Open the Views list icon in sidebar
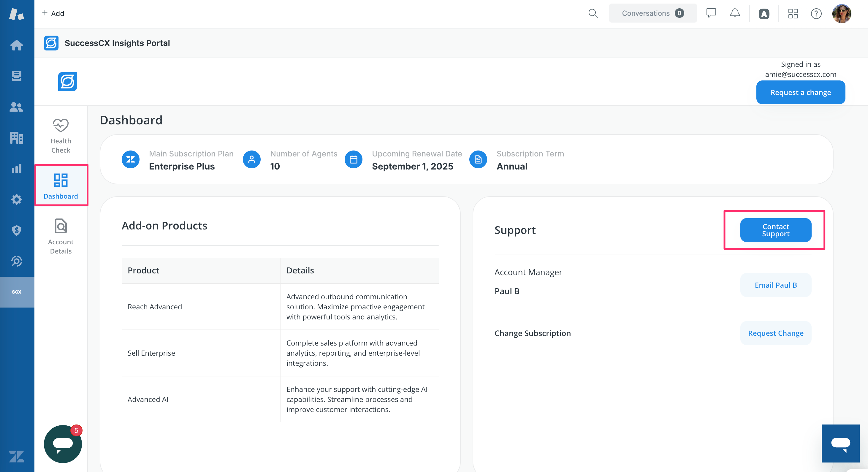 (x=17, y=76)
